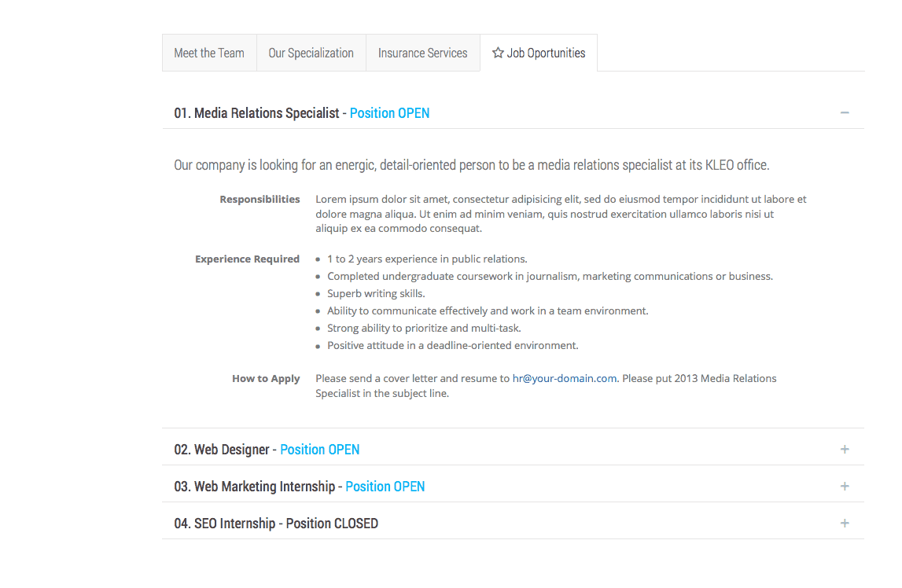
Task: Click 'Position OPEN' next to Web Designer
Action: click(x=319, y=450)
